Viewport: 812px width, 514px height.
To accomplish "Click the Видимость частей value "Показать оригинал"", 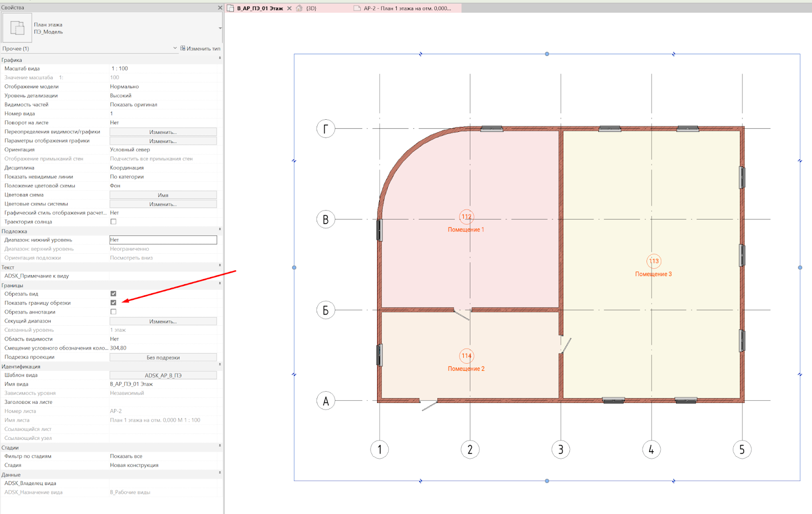I will 133,105.
